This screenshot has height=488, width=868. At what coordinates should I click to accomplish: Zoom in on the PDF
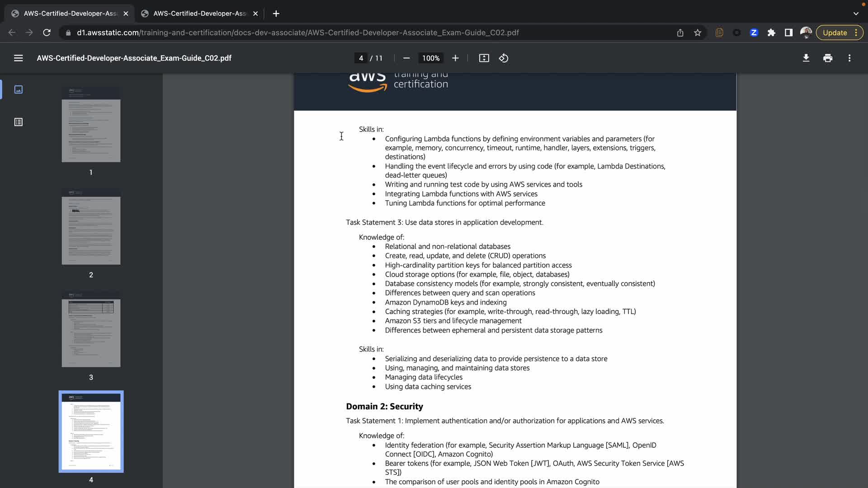[x=455, y=58]
